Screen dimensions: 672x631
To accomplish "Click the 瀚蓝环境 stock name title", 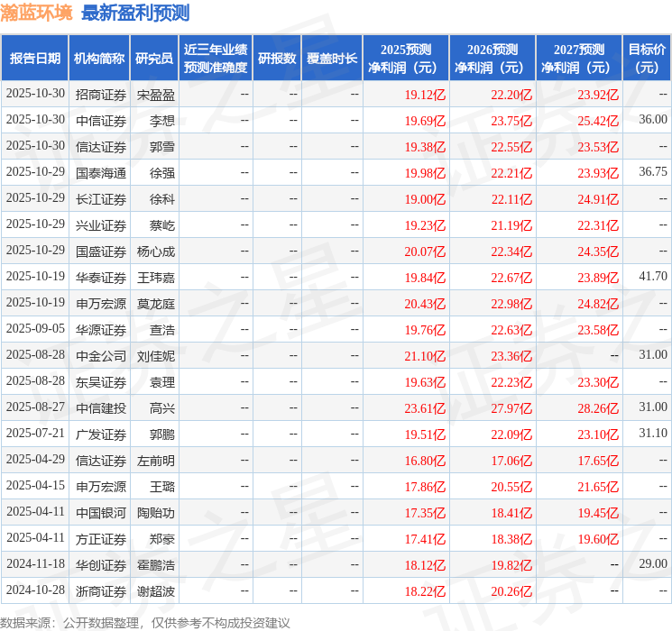I will click(38, 14).
